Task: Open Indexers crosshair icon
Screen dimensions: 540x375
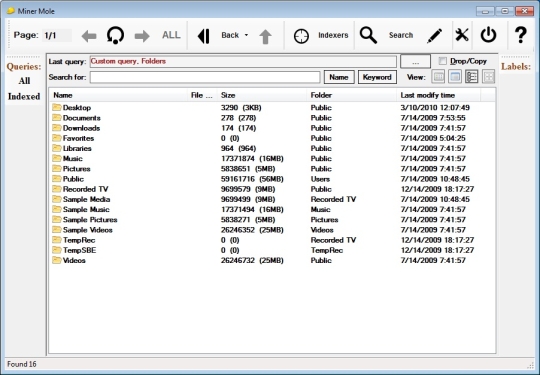Action: click(x=301, y=36)
